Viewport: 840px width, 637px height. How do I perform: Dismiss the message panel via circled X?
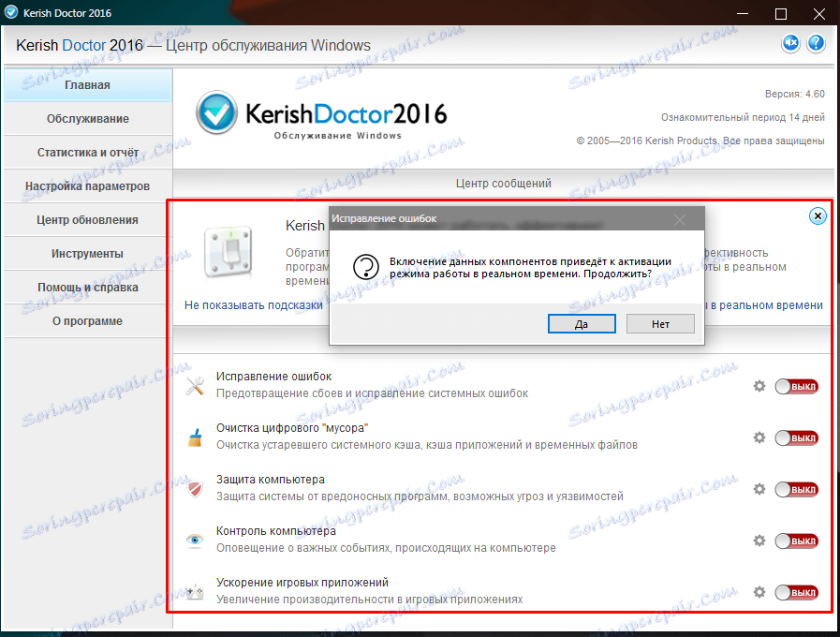(816, 215)
